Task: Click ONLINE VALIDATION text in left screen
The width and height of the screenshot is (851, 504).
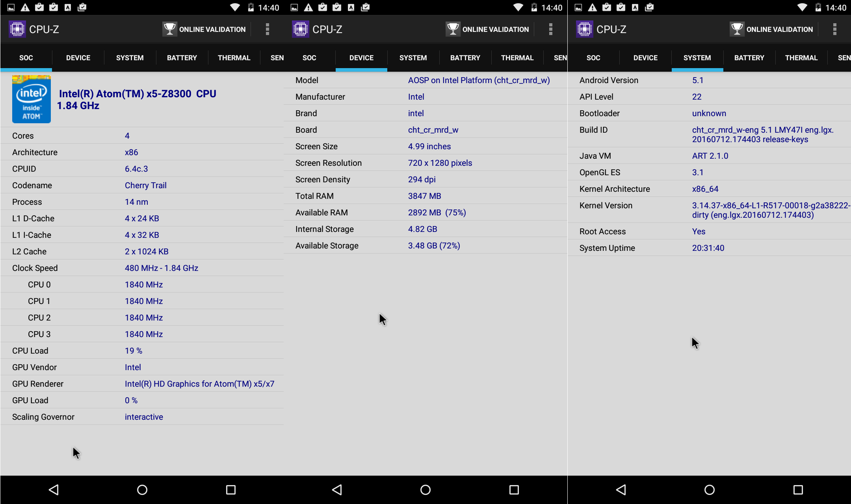Action: [x=212, y=30]
